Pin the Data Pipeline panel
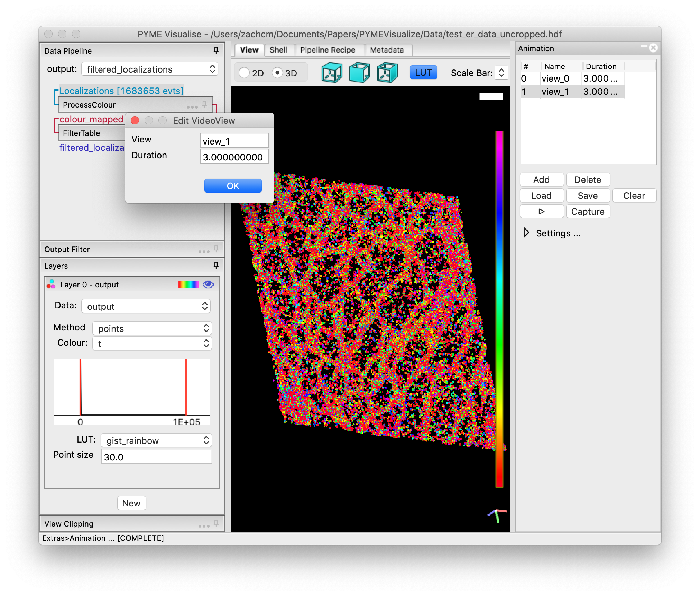Screen dimensions: 700x596 [216, 50]
